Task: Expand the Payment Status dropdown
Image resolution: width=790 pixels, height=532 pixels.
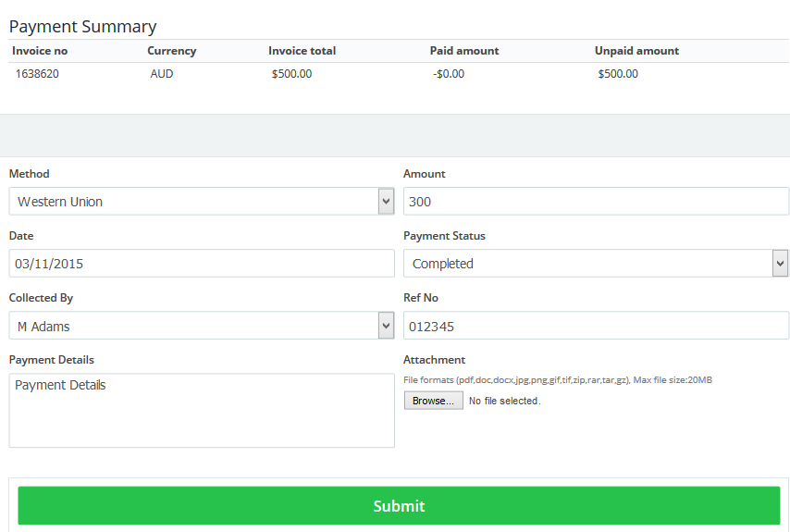Action: (595, 264)
